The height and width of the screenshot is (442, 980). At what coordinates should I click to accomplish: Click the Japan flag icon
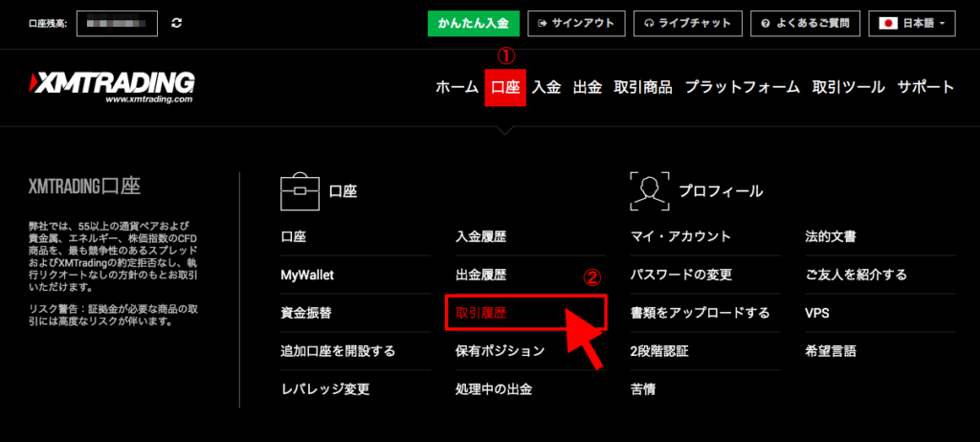(x=888, y=24)
